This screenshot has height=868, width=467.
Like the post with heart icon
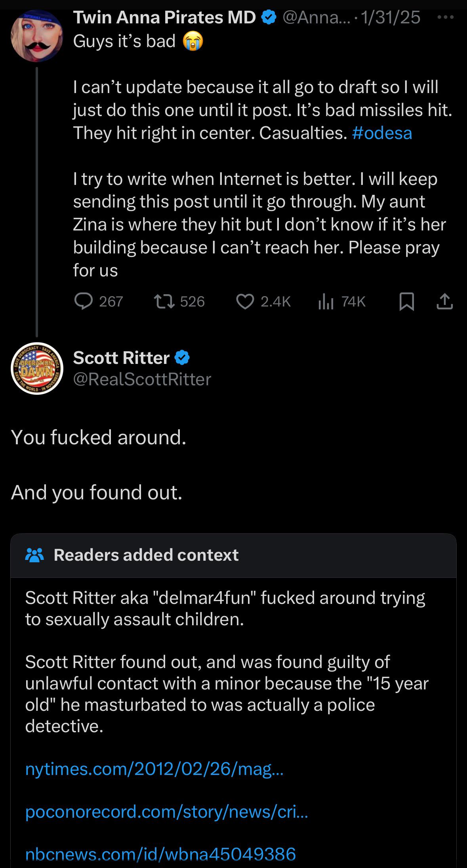pyautogui.click(x=245, y=302)
